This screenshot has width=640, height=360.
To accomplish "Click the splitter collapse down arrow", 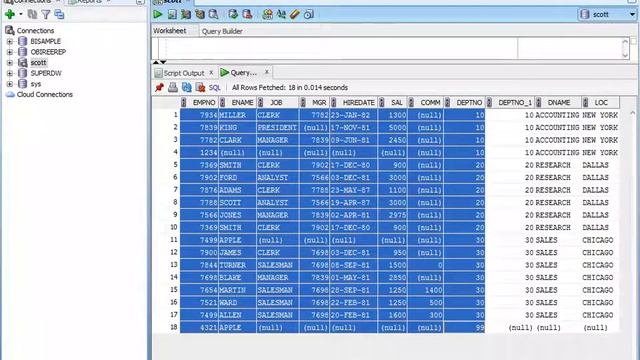I will point(163,62).
